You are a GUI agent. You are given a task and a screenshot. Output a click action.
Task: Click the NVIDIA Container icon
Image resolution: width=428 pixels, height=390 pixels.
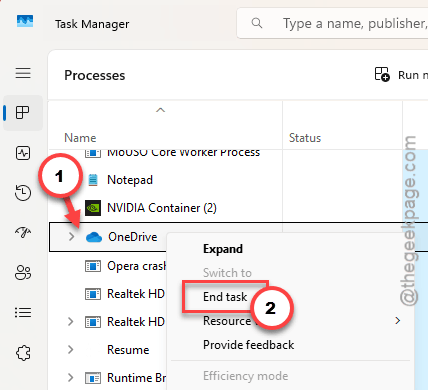(x=93, y=208)
